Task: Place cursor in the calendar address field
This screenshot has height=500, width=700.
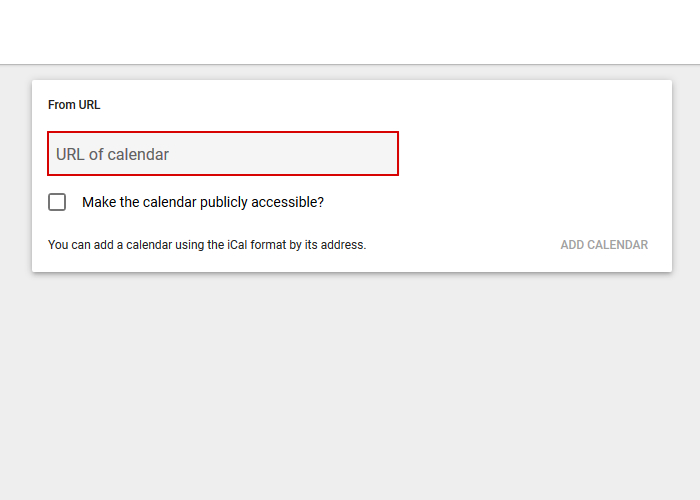Action: 223,154
